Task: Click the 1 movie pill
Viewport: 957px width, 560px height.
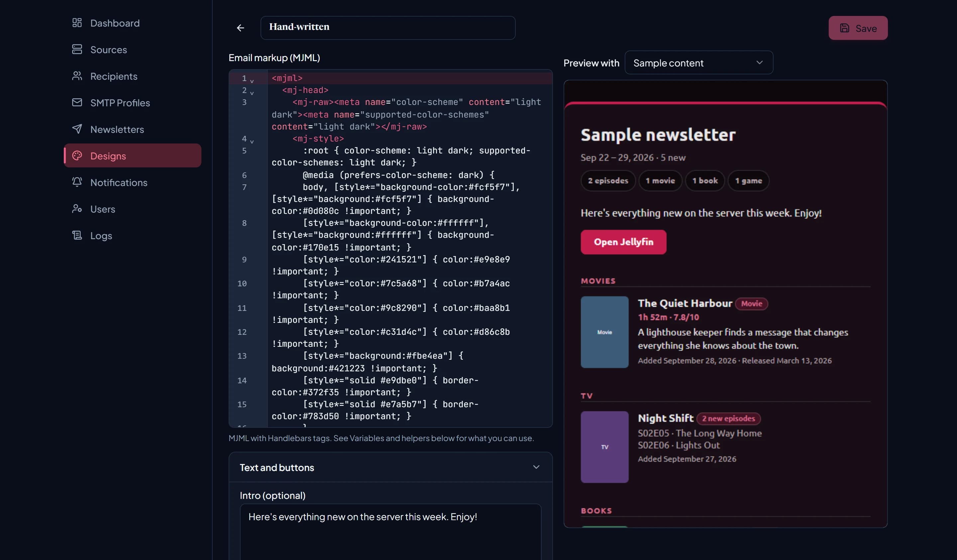Action: (x=660, y=181)
